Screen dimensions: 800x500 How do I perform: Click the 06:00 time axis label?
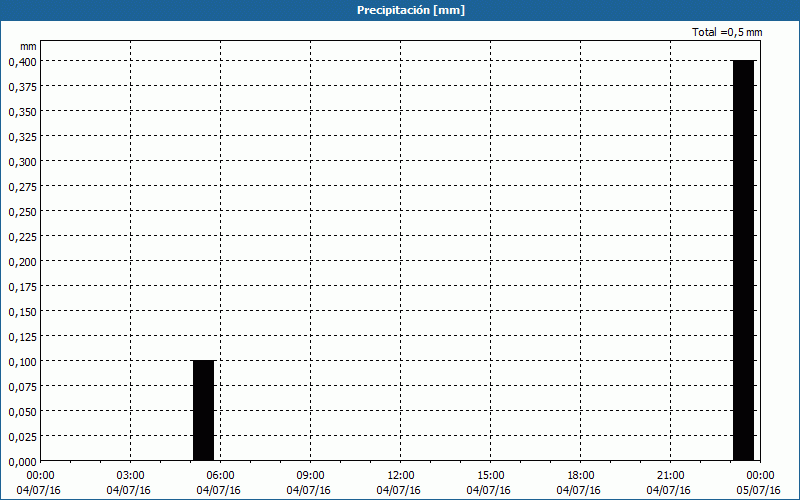click(220, 476)
